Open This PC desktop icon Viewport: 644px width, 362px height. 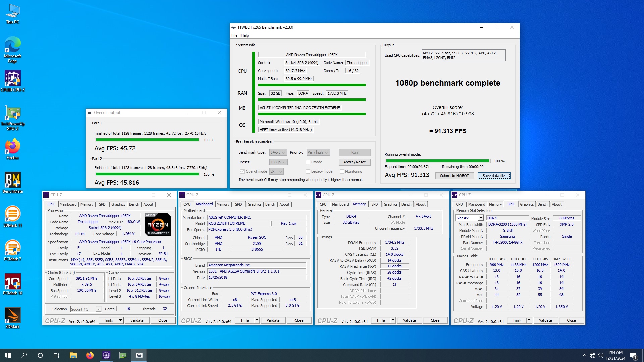pos(13,14)
